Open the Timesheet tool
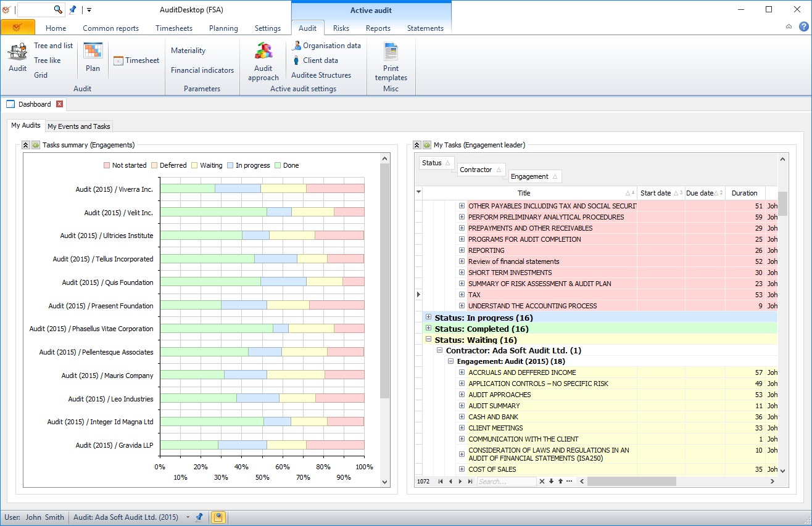 pos(136,60)
